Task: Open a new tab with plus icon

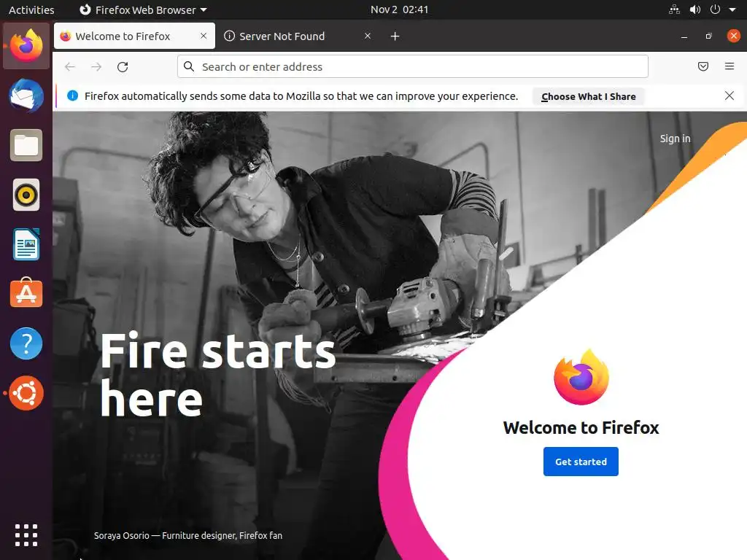Action: [x=395, y=36]
